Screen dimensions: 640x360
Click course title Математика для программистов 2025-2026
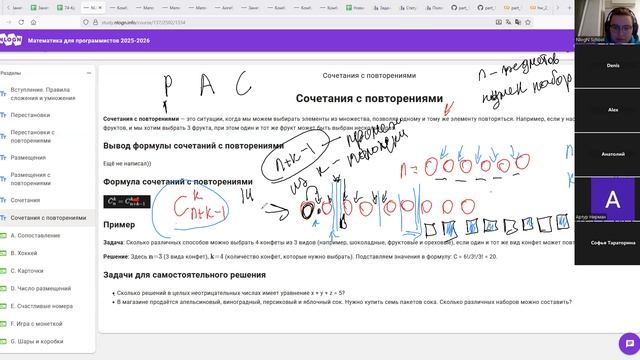pos(89,41)
